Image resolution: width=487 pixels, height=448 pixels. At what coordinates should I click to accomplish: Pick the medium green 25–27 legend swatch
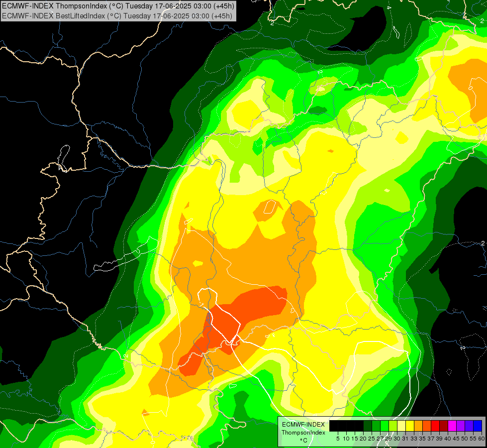pos(376,426)
